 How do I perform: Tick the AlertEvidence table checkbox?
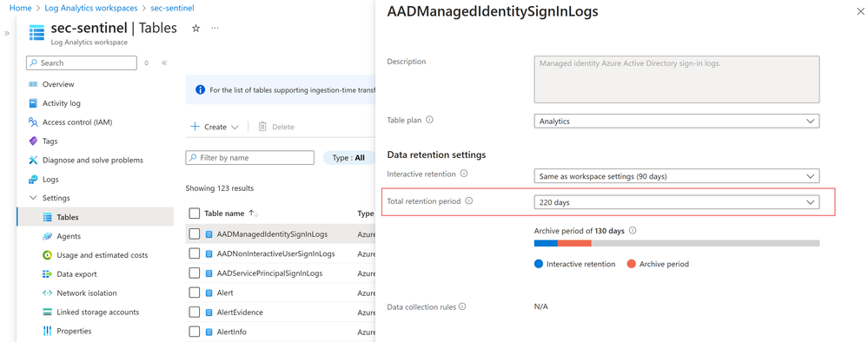[x=195, y=312]
